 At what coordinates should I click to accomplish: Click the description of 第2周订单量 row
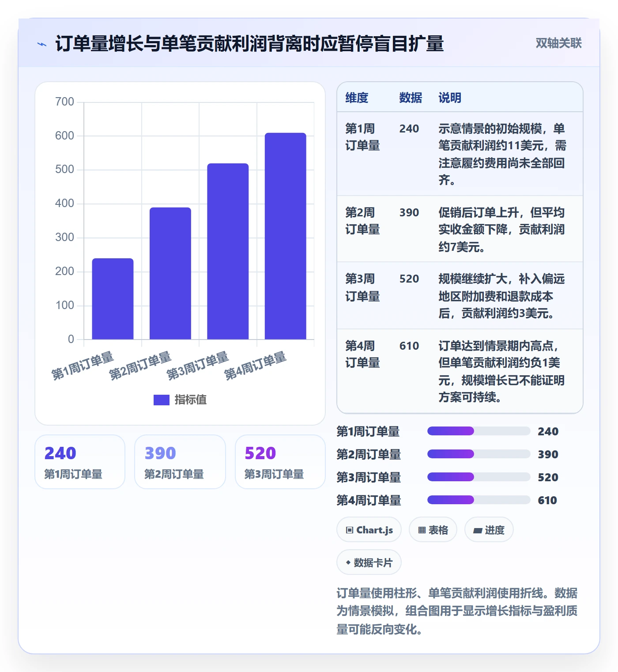(x=501, y=230)
